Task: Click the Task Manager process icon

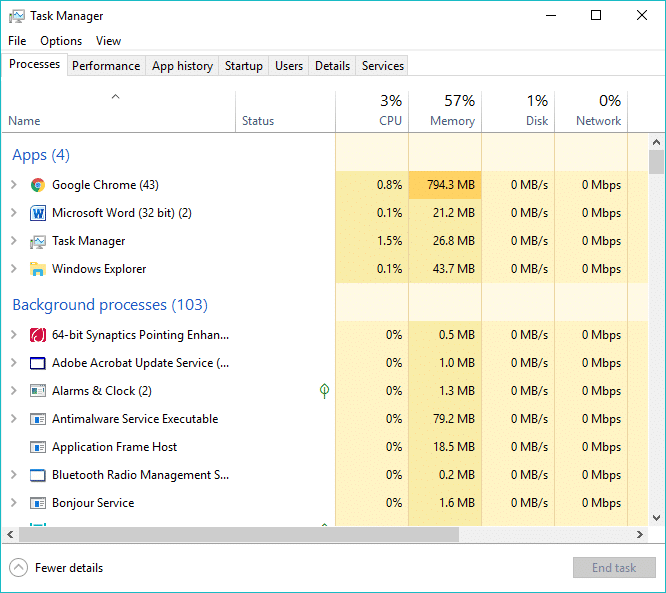Action: [x=38, y=241]
